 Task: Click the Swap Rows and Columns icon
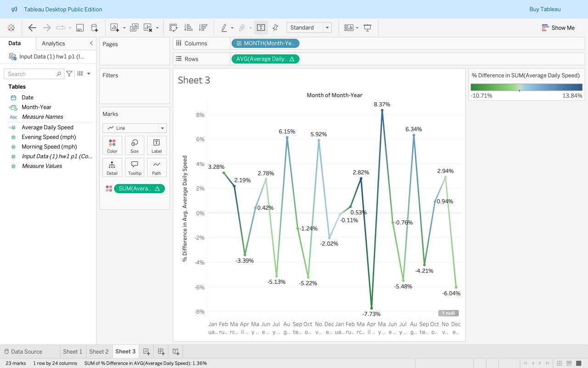173,28
